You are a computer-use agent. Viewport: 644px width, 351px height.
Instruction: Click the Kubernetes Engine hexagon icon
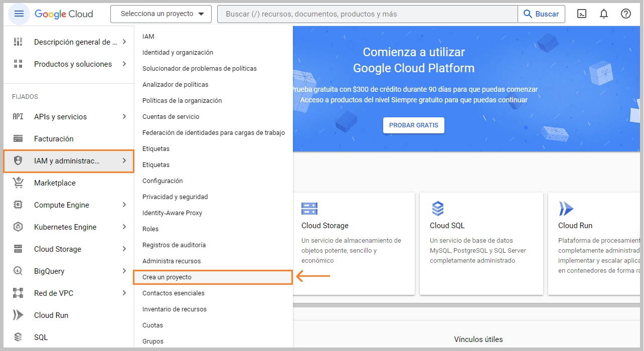click(18, 227)
